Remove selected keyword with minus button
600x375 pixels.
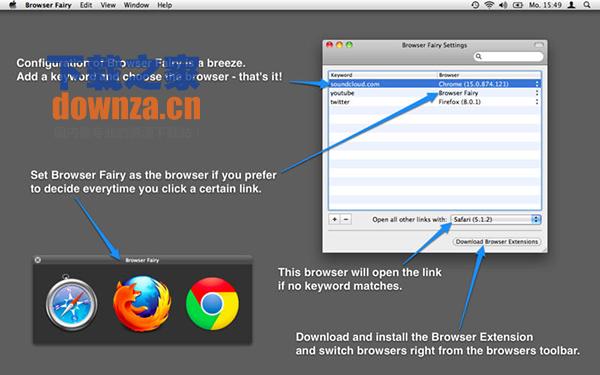pyautogui.click(x=346, y=219)
